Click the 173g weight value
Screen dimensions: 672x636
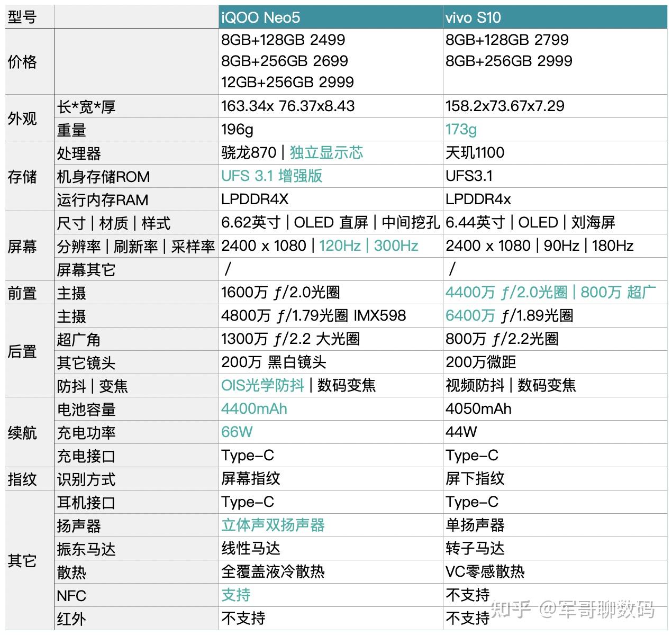point(460,128)
